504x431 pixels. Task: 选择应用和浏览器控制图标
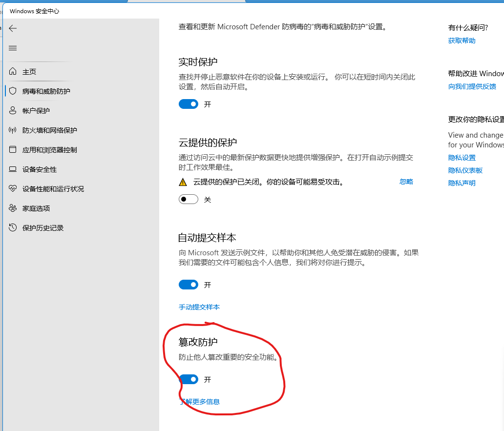13,149
